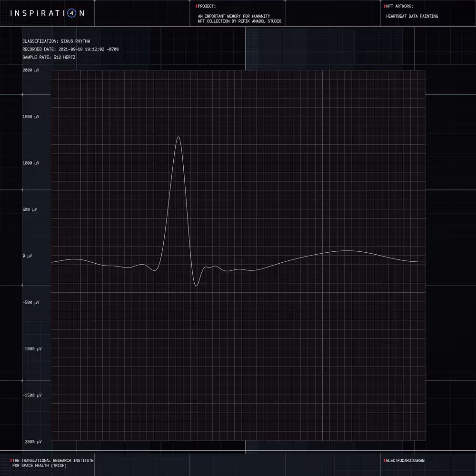Click "FOR SPACE HEALTH (TRISH)" footer line

tap(40, 466)
